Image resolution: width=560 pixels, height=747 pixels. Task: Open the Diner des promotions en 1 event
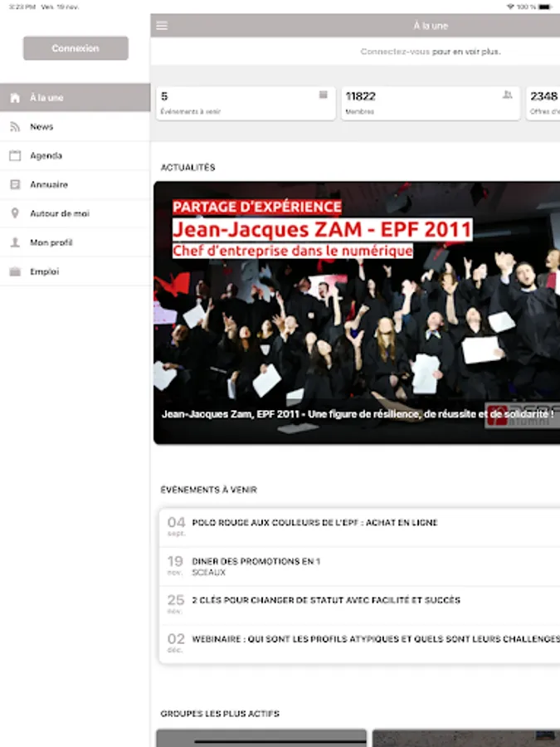[359, 566]
